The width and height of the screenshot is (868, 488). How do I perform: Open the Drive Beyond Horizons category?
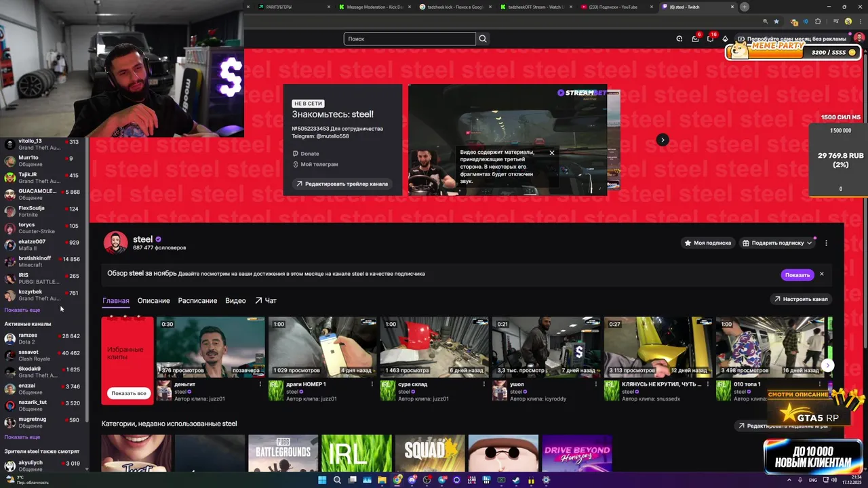(x=577, y=453)
